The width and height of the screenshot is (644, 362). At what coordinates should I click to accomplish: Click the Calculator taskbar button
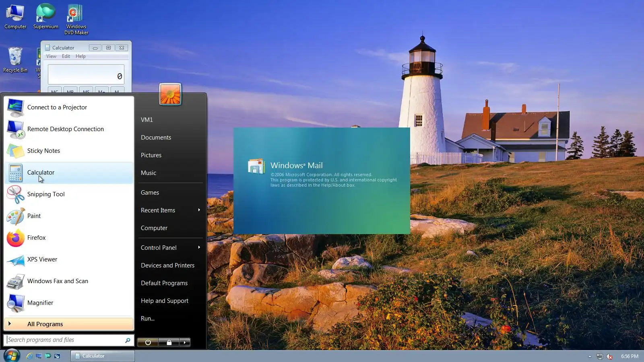click(103, 356)
